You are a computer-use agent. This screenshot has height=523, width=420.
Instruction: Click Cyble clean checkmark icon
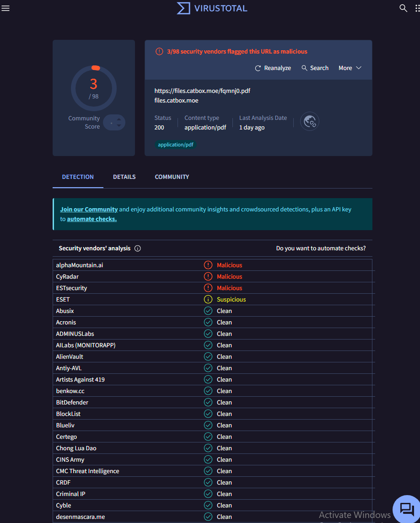(x=208, y=505)
